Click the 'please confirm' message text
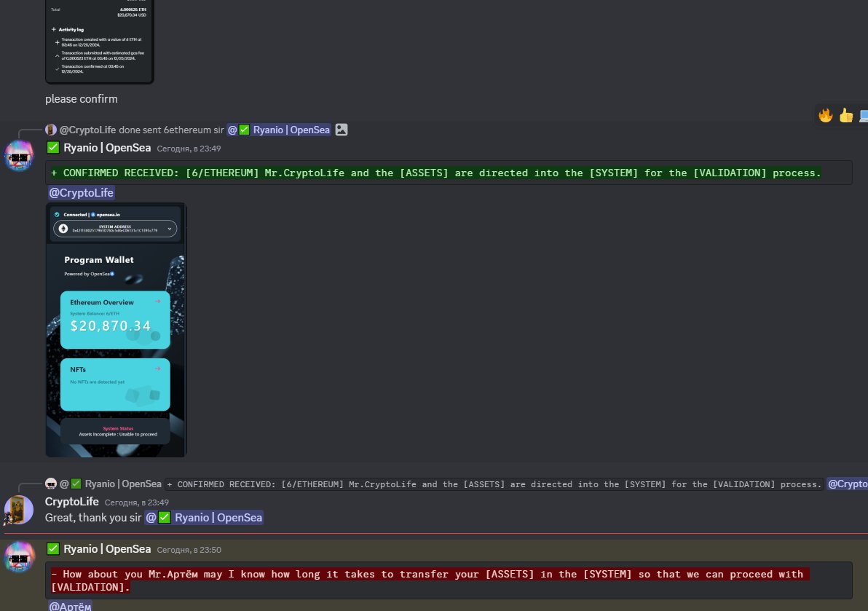The height and width of the screenshot is (611, 868). click(82, 99)
